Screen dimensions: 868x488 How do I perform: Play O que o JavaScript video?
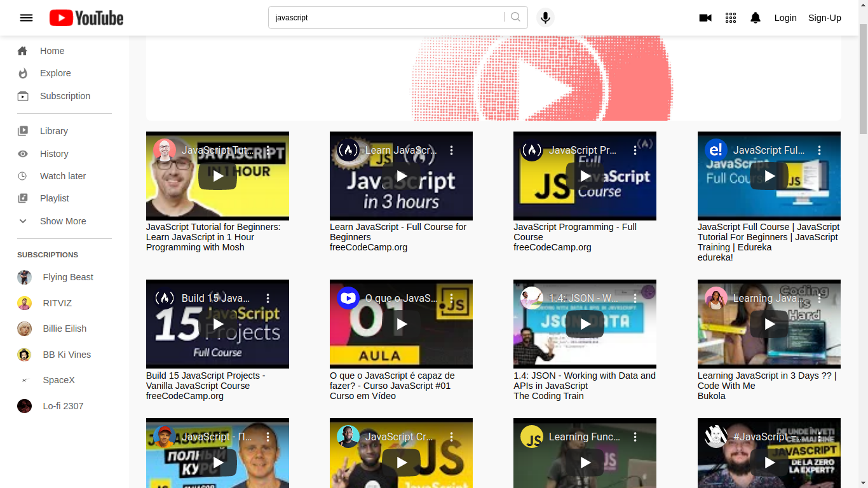click(402, 324)
